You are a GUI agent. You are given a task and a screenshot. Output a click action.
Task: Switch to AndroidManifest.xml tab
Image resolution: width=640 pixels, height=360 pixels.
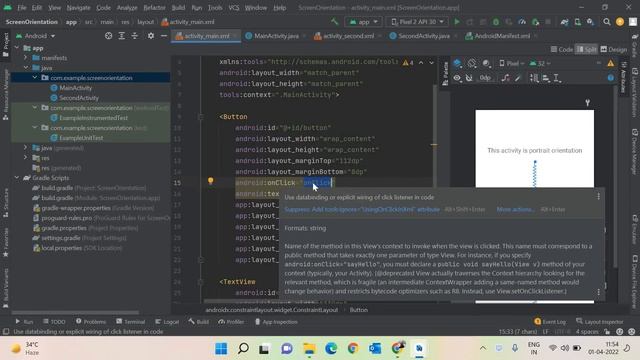[x=502, y=36]
